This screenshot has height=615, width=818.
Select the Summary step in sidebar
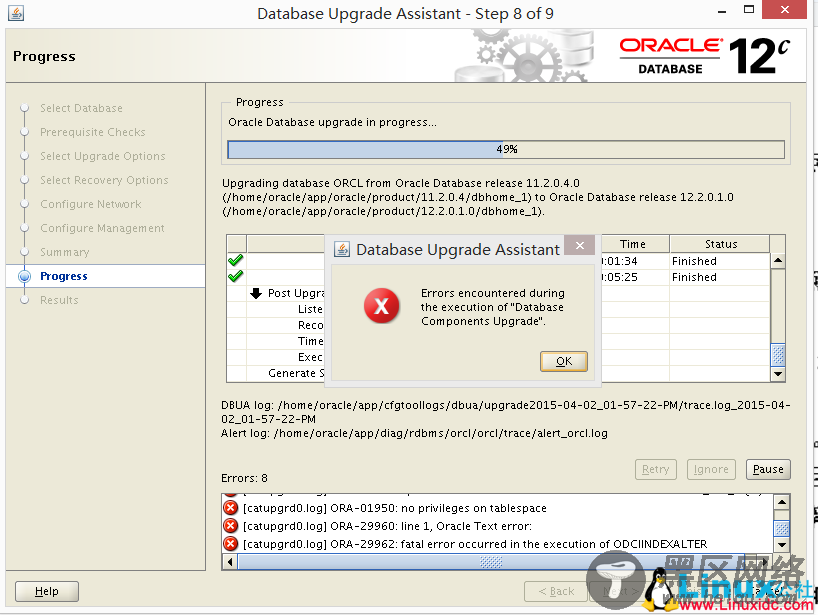[x=65, y=252]
